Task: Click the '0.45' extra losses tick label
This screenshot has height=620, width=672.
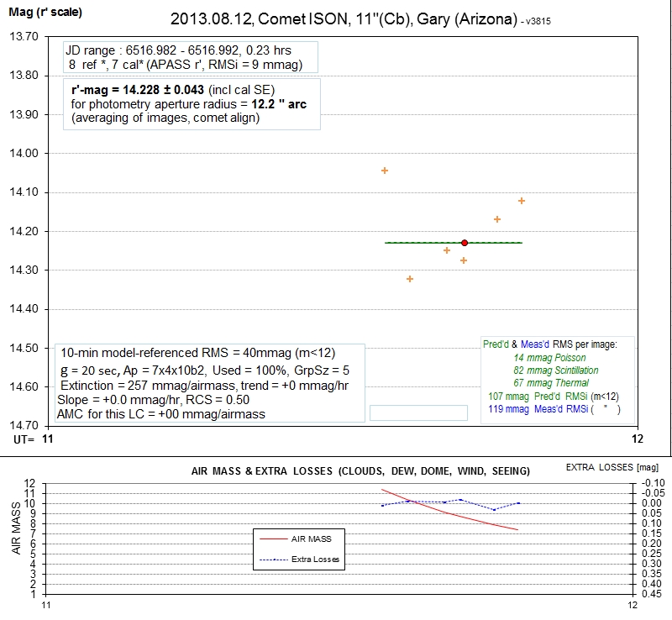Action: coord(652,594)
